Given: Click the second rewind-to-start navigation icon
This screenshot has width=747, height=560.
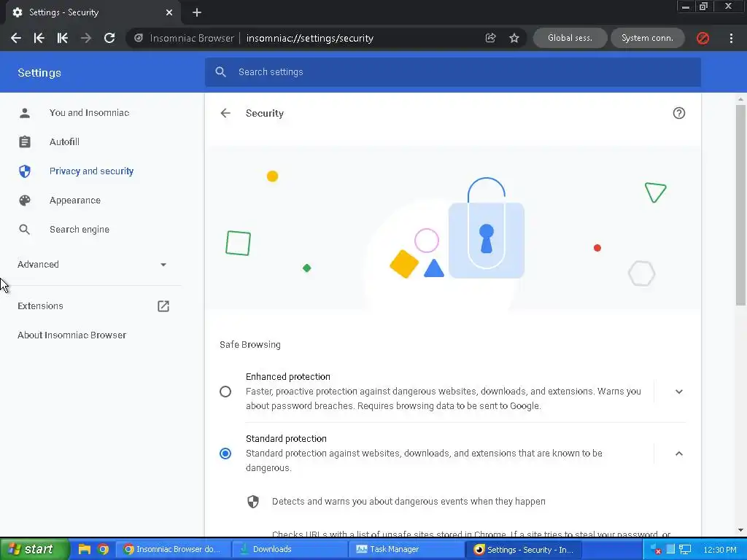Looking at the screenshot, I should [63, 38].
